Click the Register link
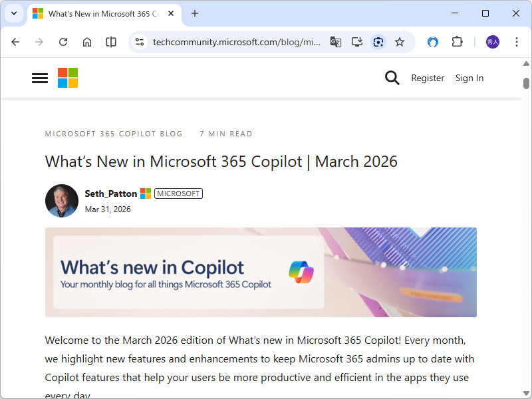This screenshot has width=532, height=399. coord(428,78)
